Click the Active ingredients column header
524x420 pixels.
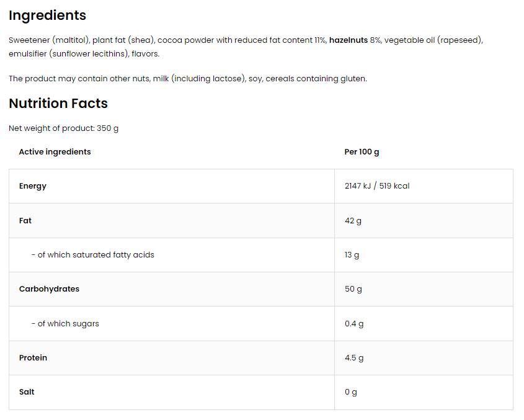point(55,152)
